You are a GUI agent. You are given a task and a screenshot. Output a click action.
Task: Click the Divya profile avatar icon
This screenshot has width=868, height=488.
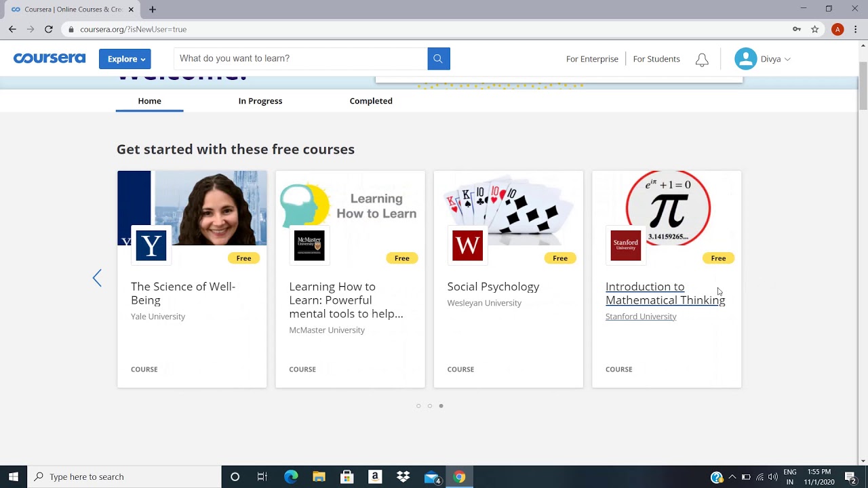pyautogui.click(x=745, y=59)
